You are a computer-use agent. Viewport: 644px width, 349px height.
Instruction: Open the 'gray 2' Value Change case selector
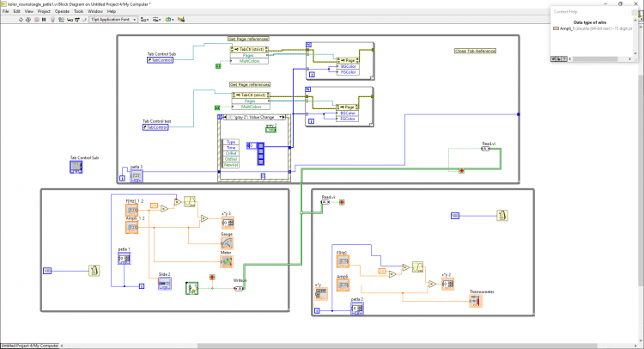254,117
